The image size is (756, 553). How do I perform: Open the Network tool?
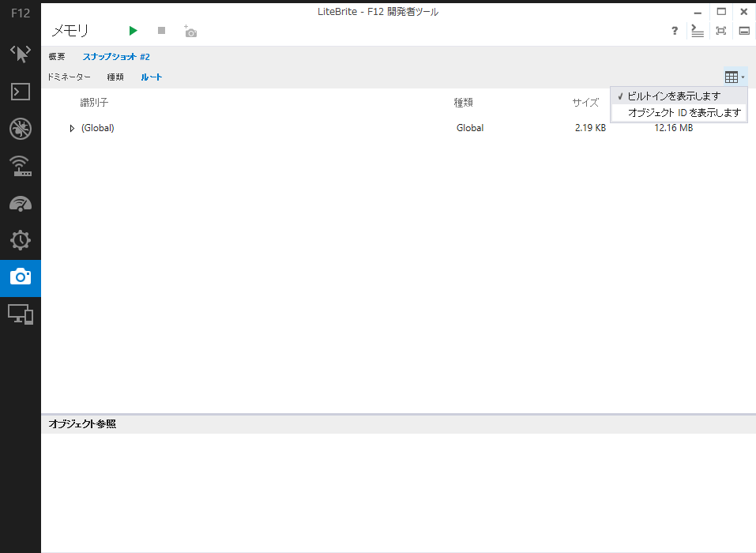coord(20,166)
